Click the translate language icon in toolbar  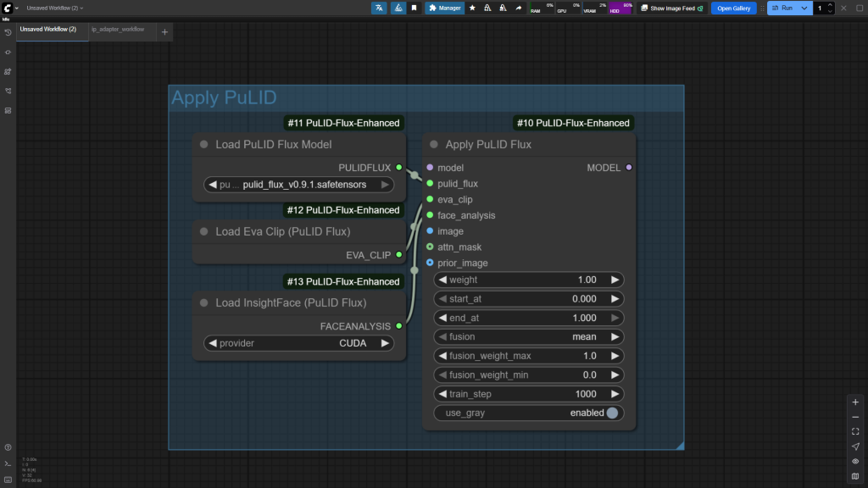pos(379,8)
